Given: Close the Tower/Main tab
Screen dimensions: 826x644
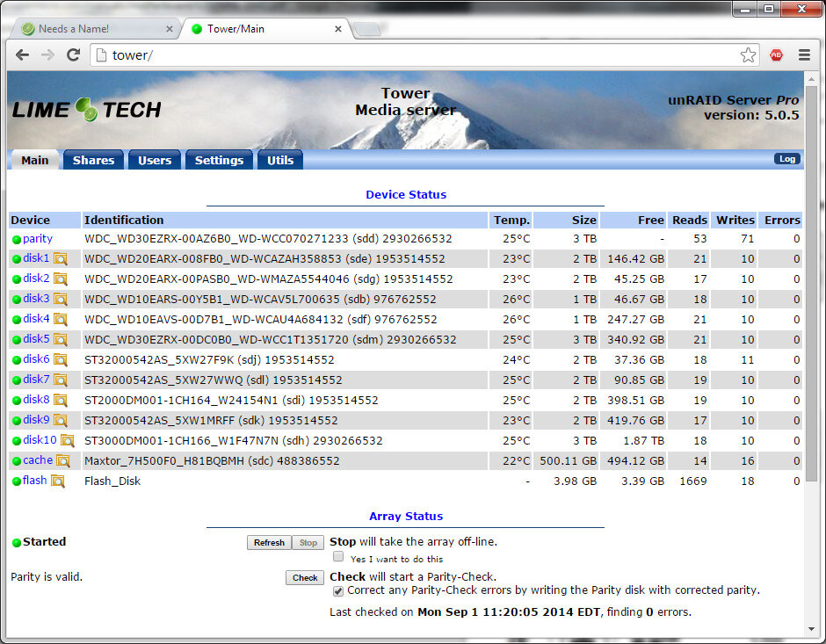Looking at the screenshot, I should (x=338, y=29).
